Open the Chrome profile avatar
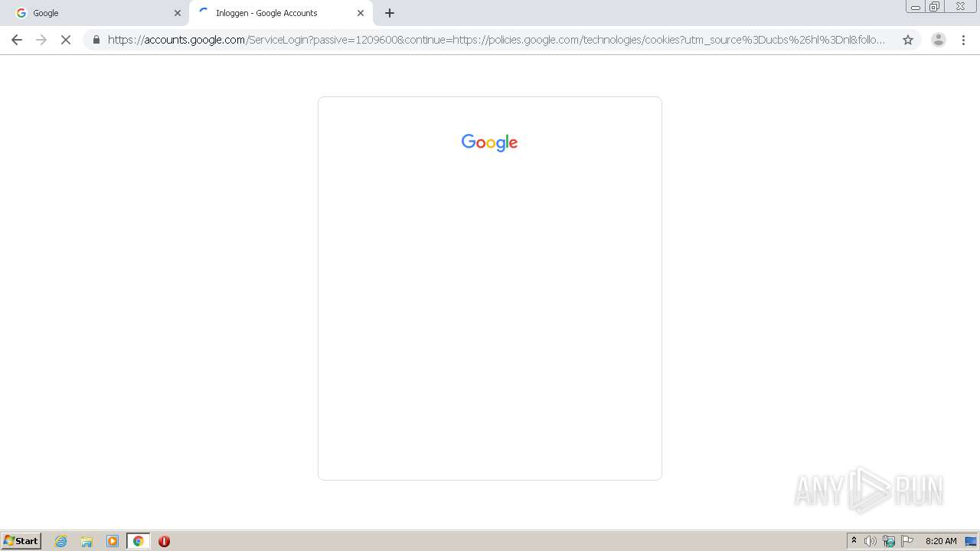This screenshot has height=551, width=980. click(938, 40)
